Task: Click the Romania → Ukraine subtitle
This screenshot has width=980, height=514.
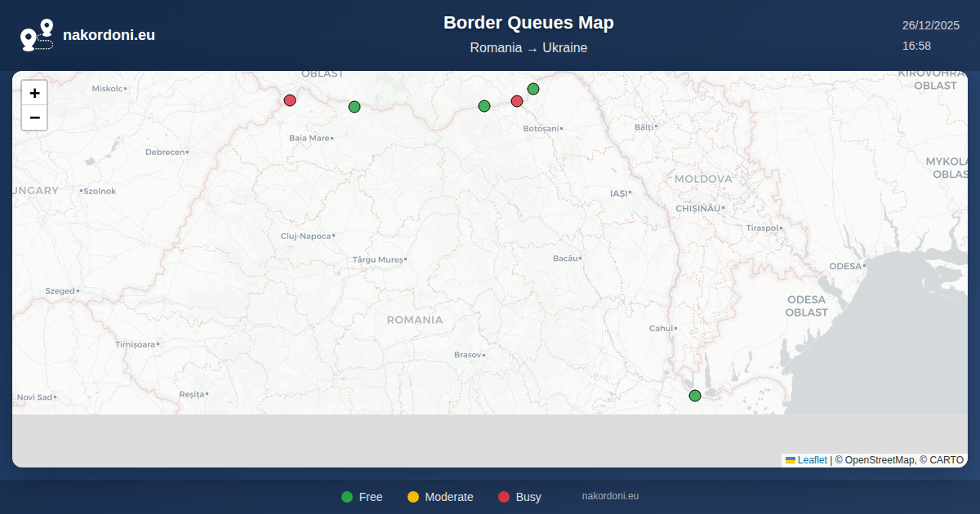Action: point(528,47)
